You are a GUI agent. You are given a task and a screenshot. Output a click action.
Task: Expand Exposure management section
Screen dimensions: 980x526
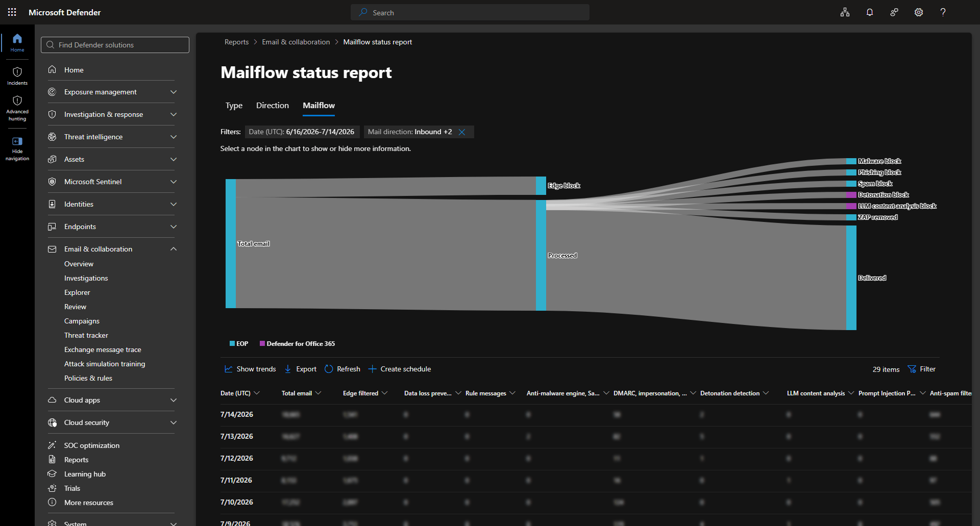174,92
